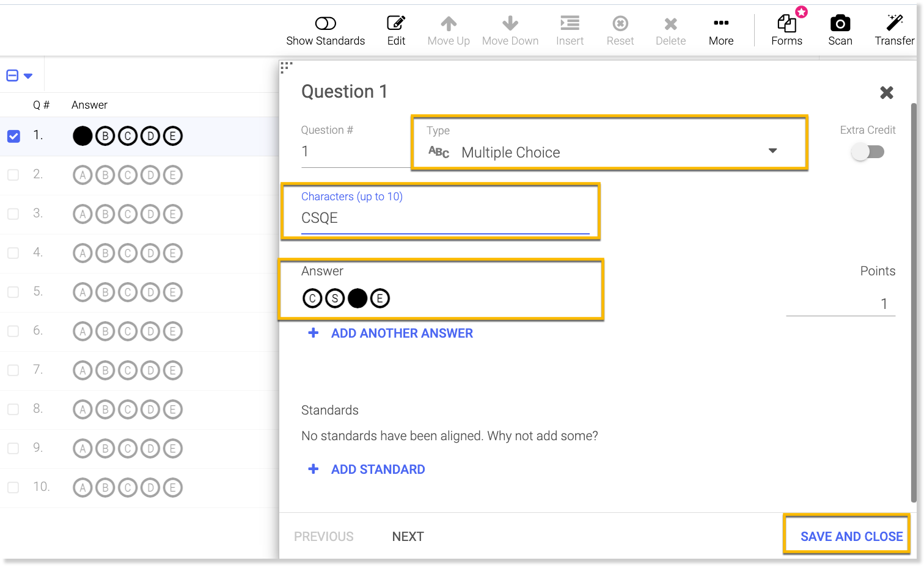Click the Insert toolbar icon
924x566 pixels.
point(570,24)
